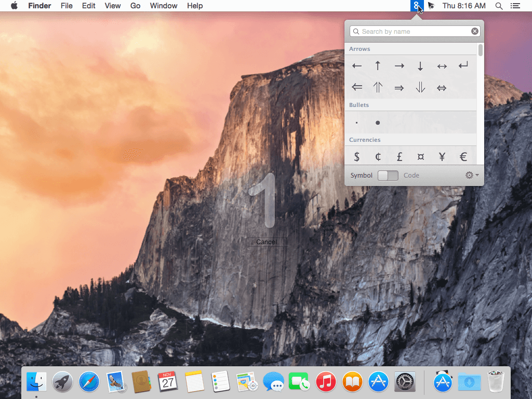532x399 pixels.
Task: Click the Search by name field
Action: pyautogui.click(x=415, y=31)
